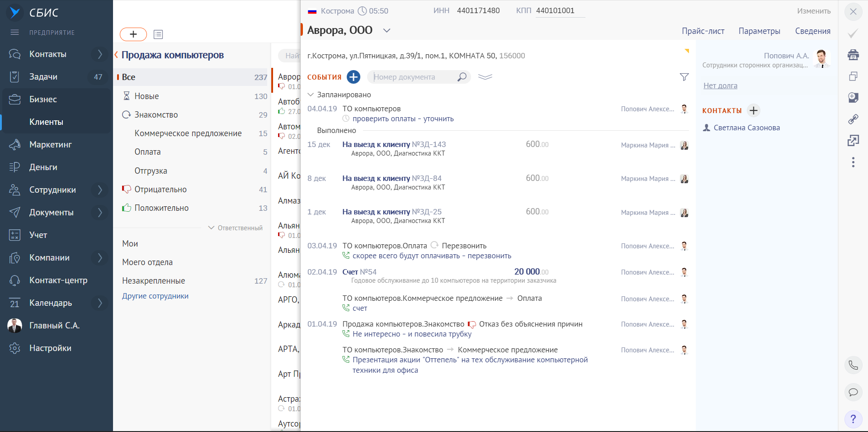868x432 pixels.
Task: Focus the Номер документа search field
Action: (412, 77)
